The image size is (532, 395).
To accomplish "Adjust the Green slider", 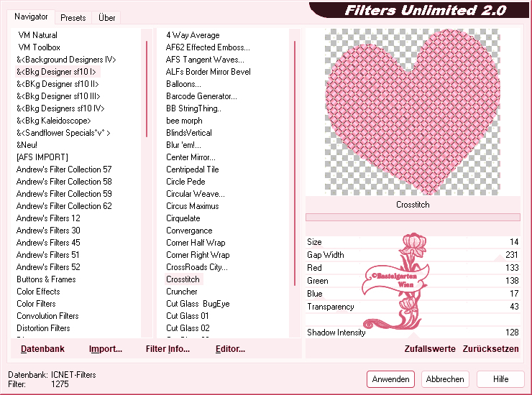I will pyautogui.click(x=413, y=281).
